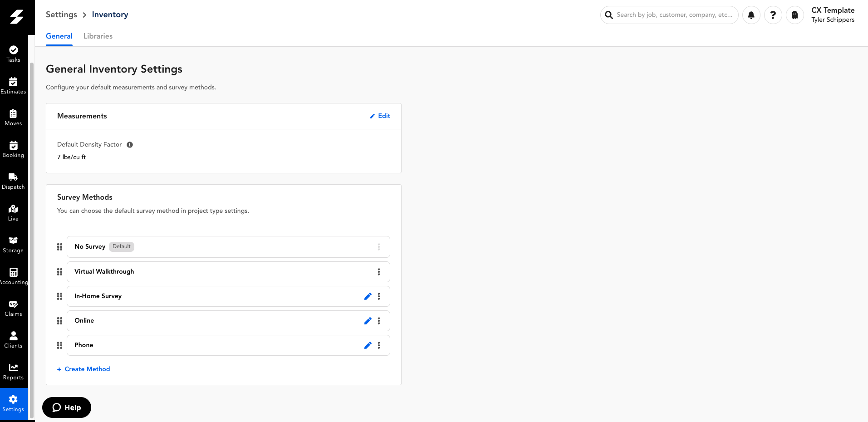Focus the search by job field
Screen dimensions: 868x422
[669, 15]
